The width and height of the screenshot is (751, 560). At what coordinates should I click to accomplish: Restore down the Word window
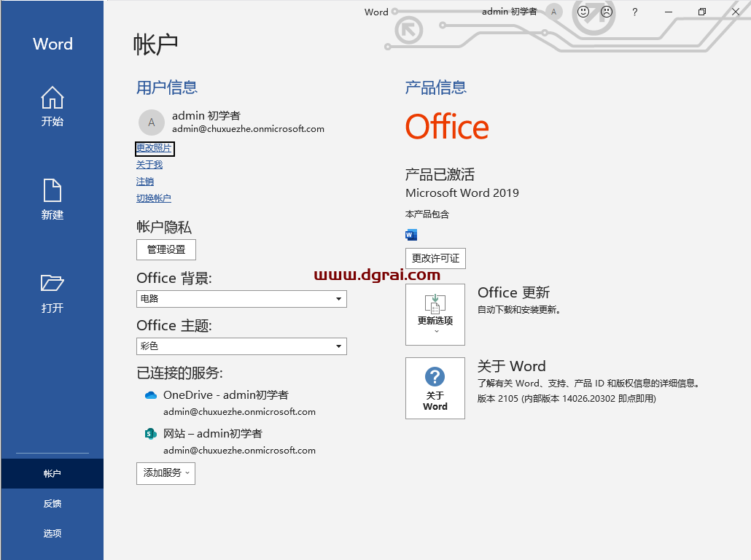coord(701,12)
